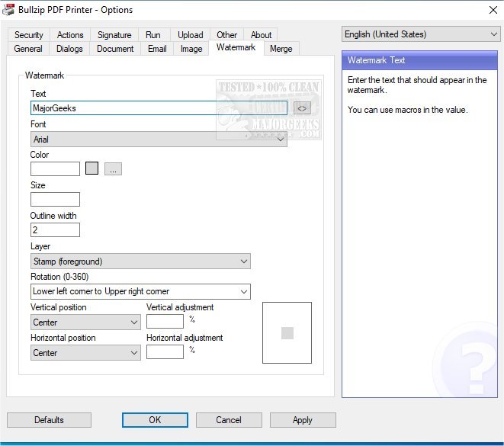Screen dimensions: 504x446
Task: Switch to the General tab
Action: (x=28, y=49)
